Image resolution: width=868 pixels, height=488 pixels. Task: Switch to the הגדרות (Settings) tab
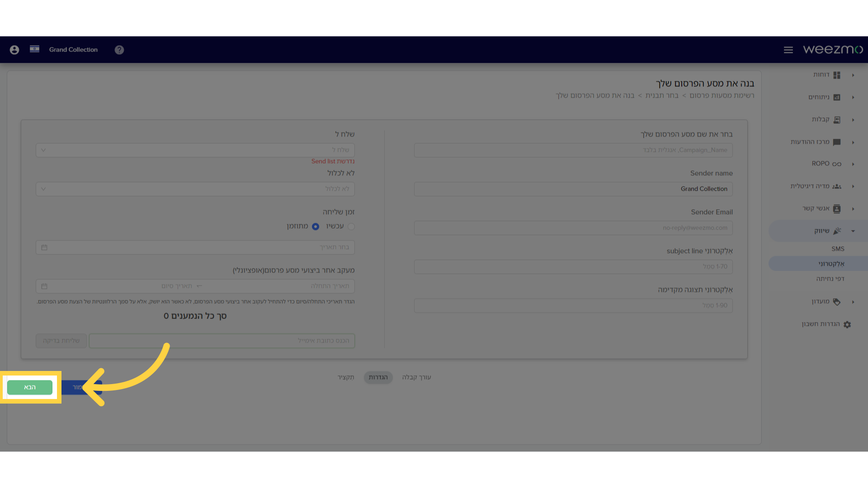coord(377,376)
